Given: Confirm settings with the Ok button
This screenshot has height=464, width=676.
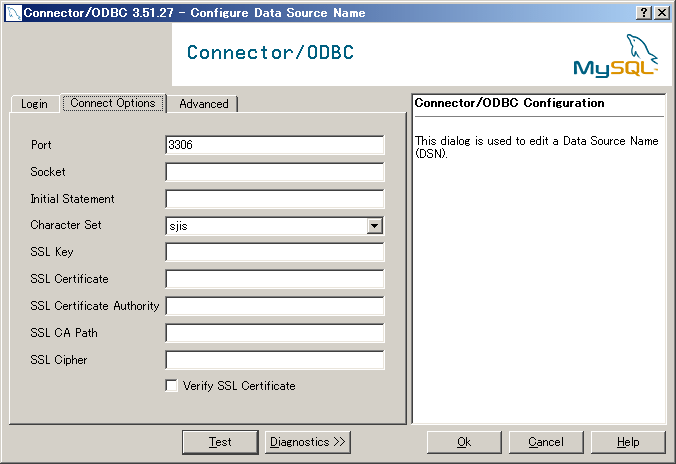Looking at the screenshot, I should tap(464, 442).
